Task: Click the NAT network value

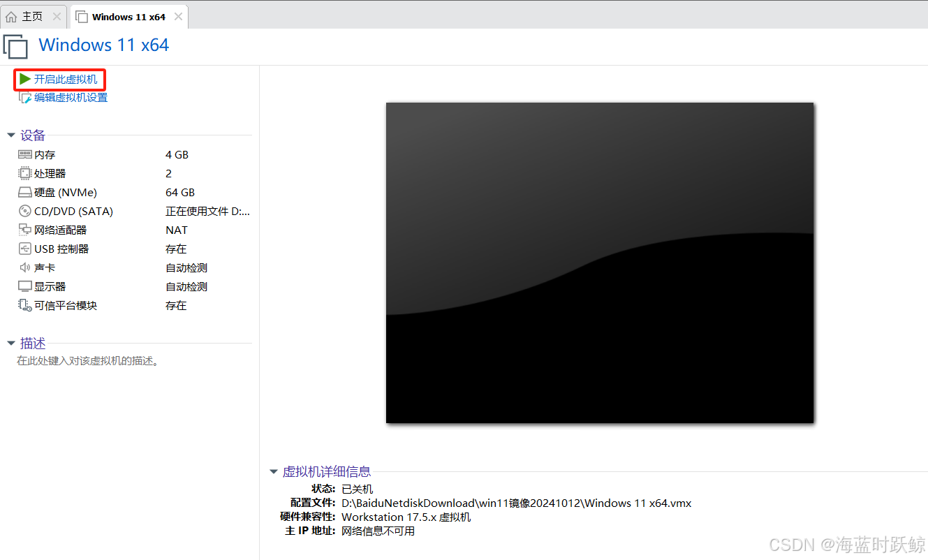Action: coord(177,230)
